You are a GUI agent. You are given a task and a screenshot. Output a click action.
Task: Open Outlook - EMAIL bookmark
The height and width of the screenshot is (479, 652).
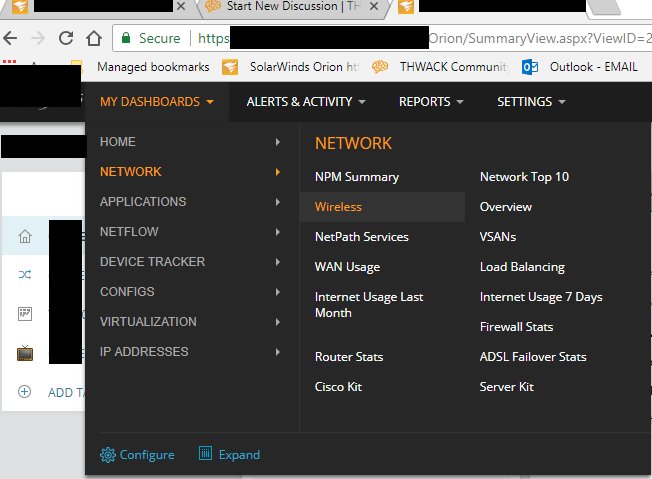(580, 67)
